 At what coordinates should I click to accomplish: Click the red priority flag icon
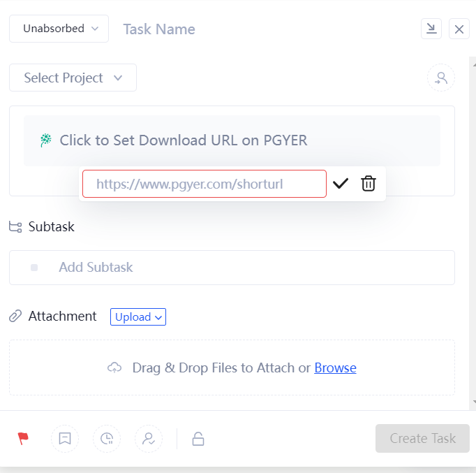24,439
